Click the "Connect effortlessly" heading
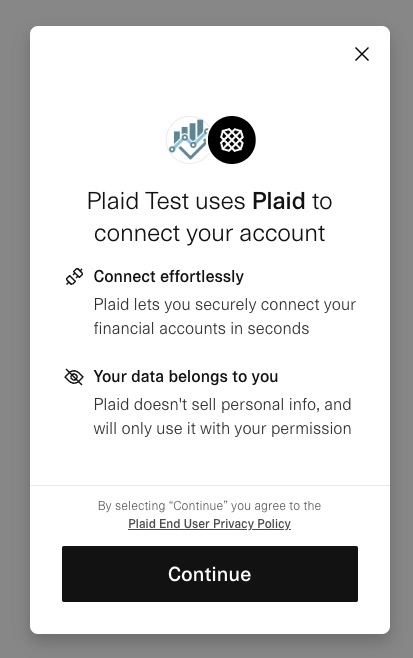Screen dimensions: 413x658 (169, 277)
